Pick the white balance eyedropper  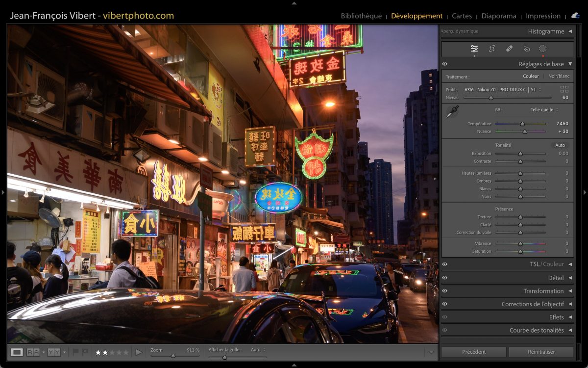451,112
